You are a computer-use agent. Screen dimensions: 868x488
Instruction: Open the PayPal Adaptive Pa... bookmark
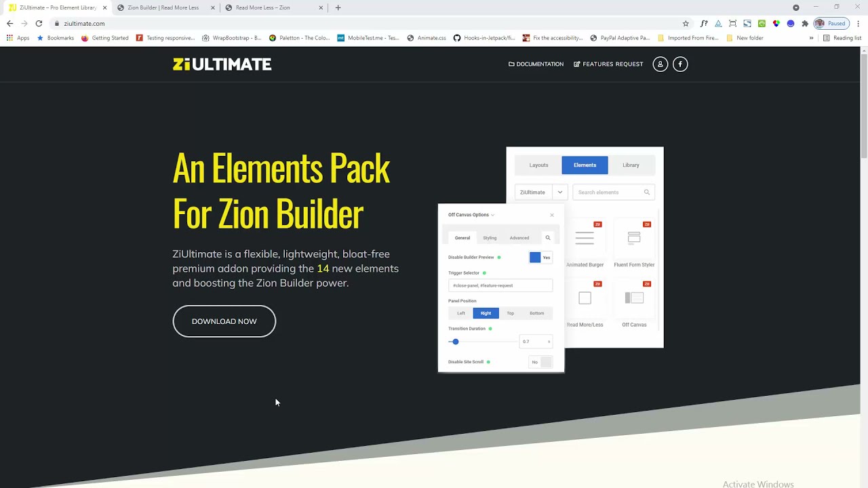click(620, 38)
